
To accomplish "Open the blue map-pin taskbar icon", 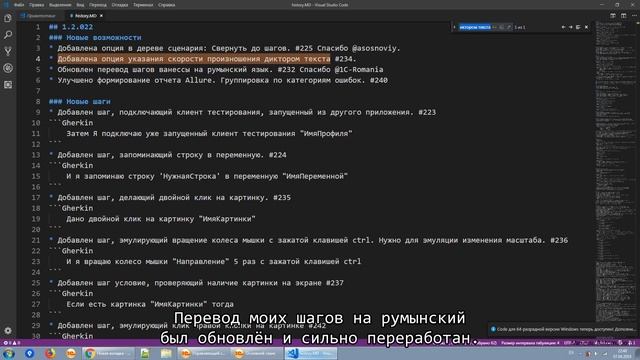I will pyautogui.click(x=29, y=353).
